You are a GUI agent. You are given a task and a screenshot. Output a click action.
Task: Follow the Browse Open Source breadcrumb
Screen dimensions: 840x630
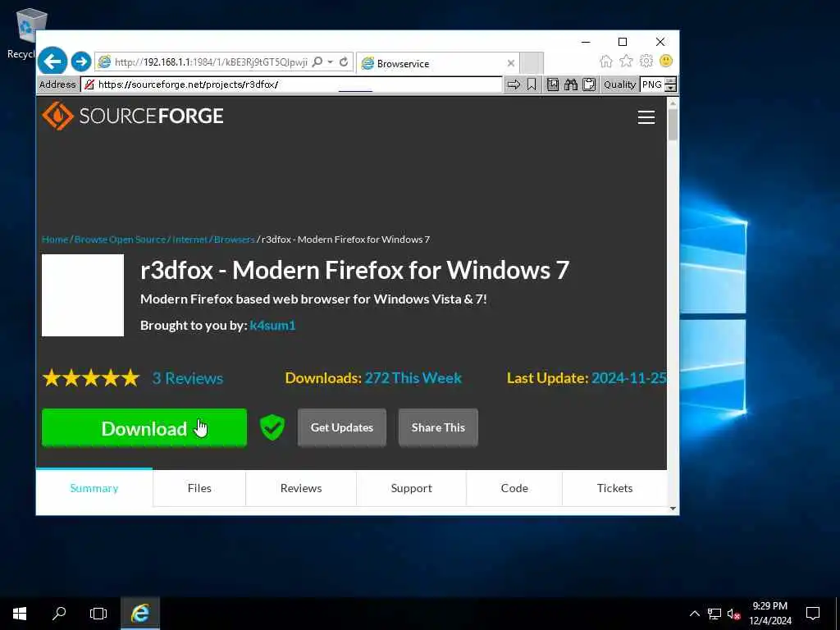coord(120,240)
